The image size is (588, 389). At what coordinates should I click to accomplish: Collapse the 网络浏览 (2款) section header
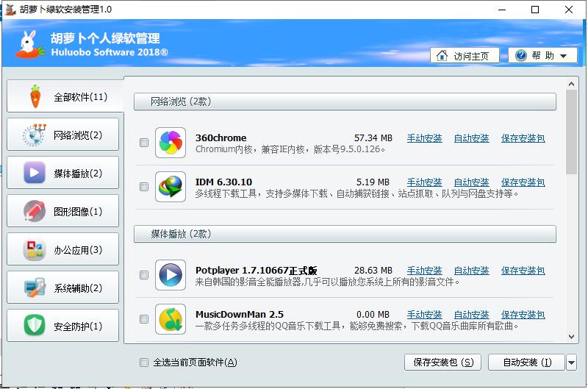[x=345, y=101]
